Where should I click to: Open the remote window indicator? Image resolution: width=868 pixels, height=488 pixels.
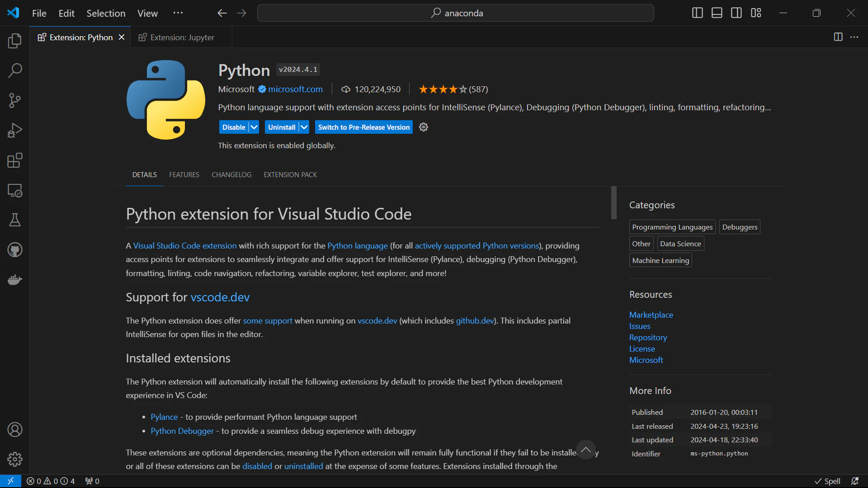click(10, 481)
